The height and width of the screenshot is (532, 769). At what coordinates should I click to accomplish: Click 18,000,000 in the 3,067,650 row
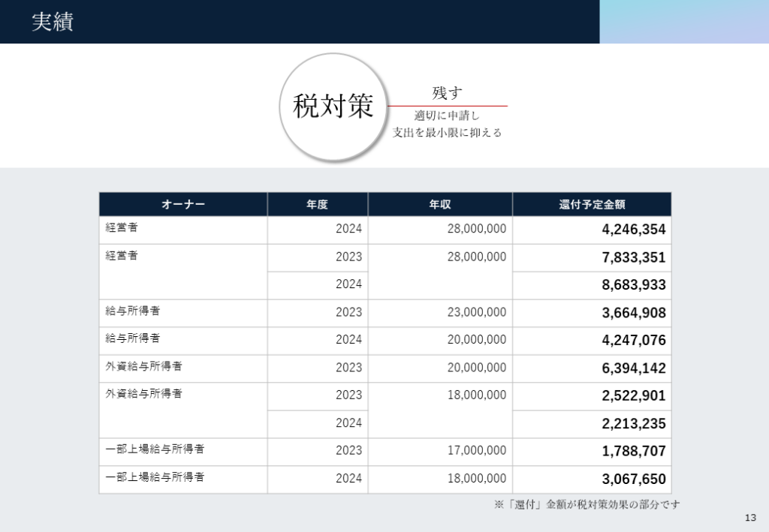click(x=477, y=478)
